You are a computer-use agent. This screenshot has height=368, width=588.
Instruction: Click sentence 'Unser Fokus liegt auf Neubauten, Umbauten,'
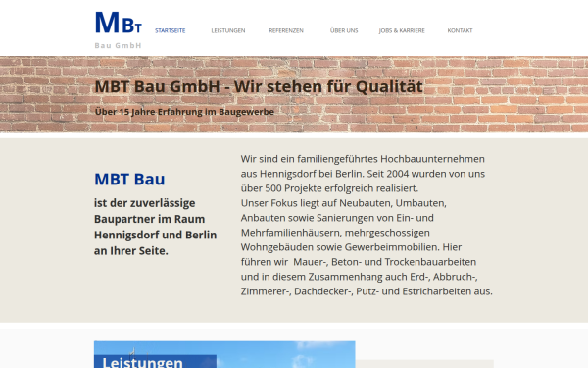344,203
